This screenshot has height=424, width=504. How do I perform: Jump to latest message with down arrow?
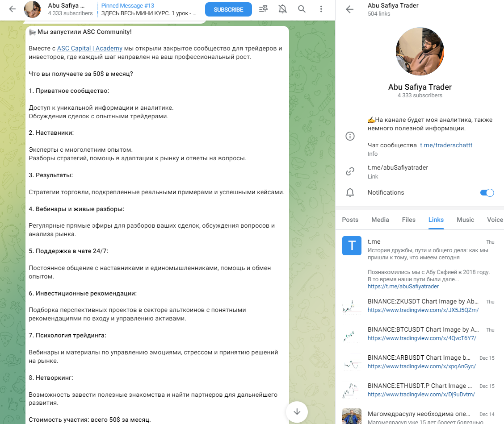[x=297, y=412]
